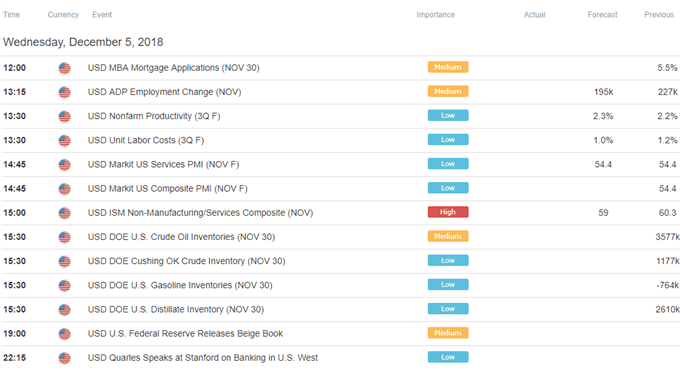Image resolution: width=680 pixels, height=372 pixels.
Task: Open USD MBA Mortgage Applications (NOV 30) event
Action: (173, 68)
